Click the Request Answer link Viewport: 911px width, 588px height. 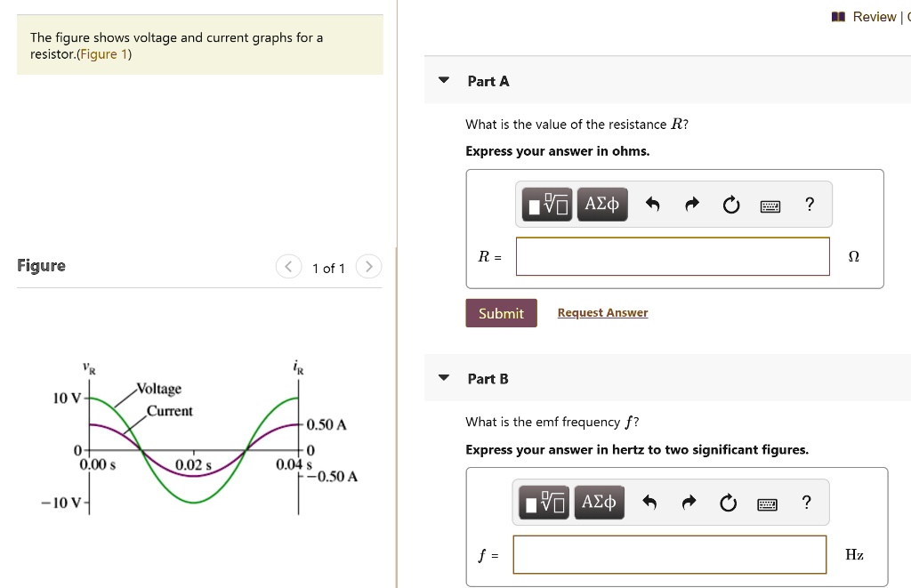(x=602, y=312)
